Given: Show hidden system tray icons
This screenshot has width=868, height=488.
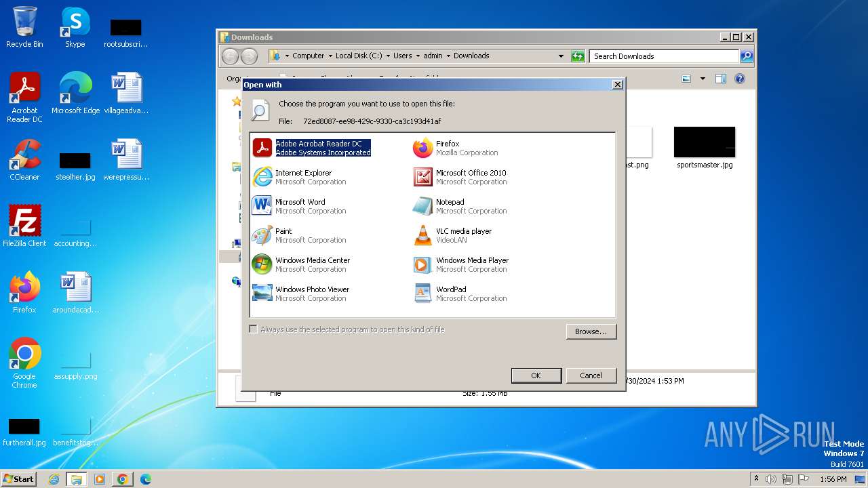Looking at the screenshot, I should point(756,479).
